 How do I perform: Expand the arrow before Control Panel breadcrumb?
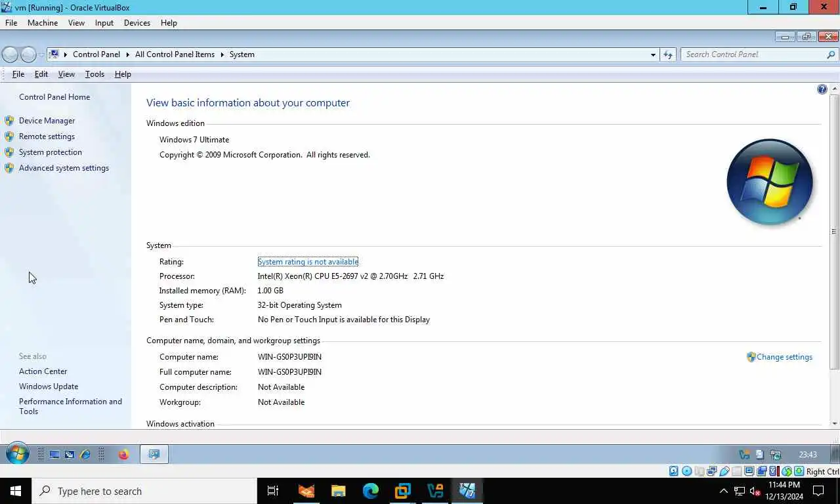[x=66, y=54]
